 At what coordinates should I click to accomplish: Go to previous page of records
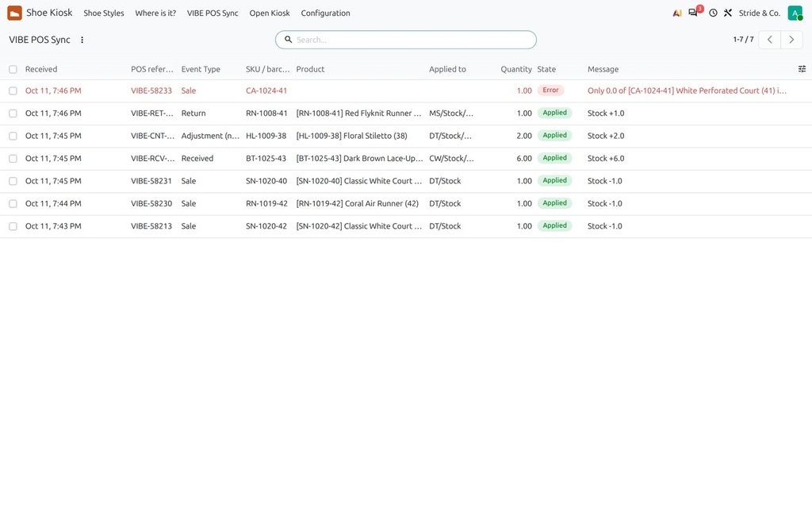(x=769, y=40)
